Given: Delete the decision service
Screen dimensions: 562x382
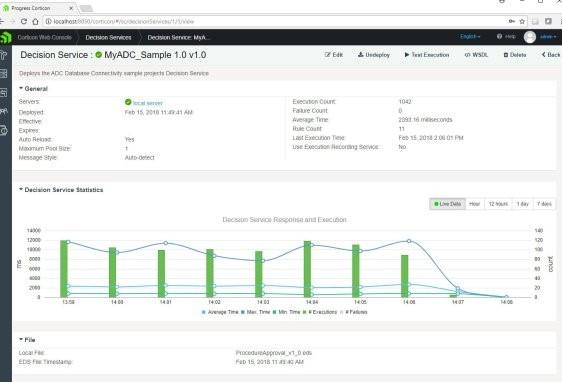Looking at the screenshot, I should coord(515,55).
